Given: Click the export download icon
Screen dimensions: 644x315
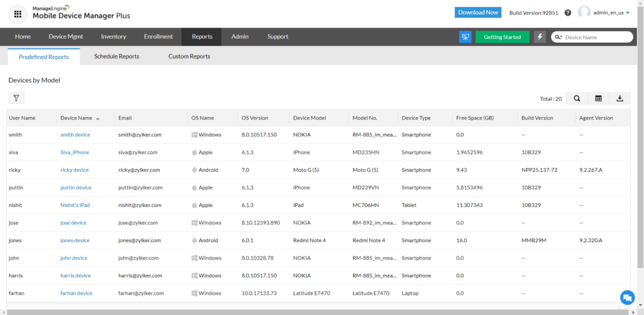Looking at the screenshot, I should click(x=619, y=98).
